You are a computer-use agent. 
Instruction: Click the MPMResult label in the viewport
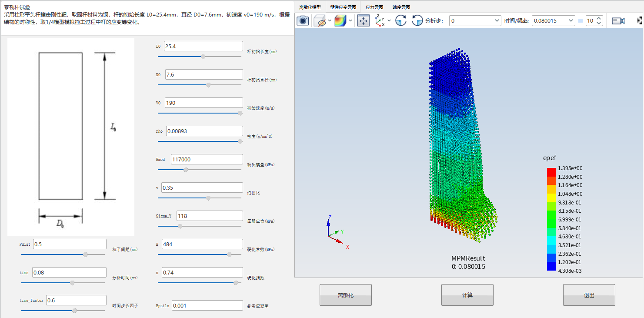click(468, 258)
